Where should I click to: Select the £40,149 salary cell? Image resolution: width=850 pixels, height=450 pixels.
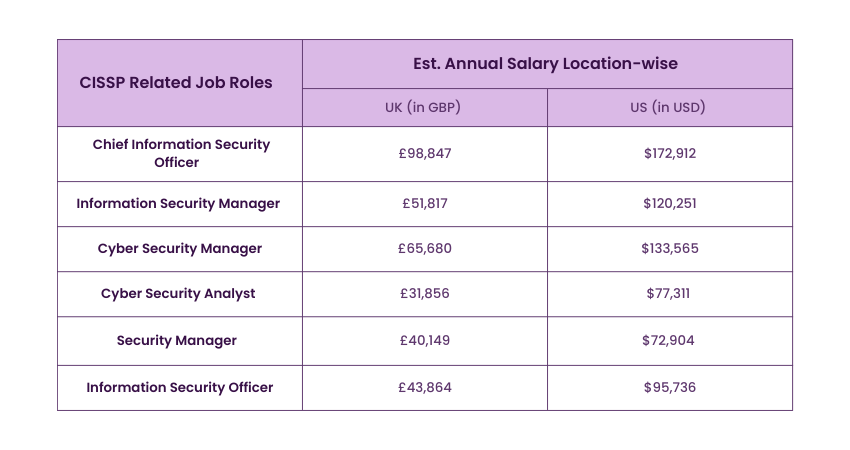point(425,340)
